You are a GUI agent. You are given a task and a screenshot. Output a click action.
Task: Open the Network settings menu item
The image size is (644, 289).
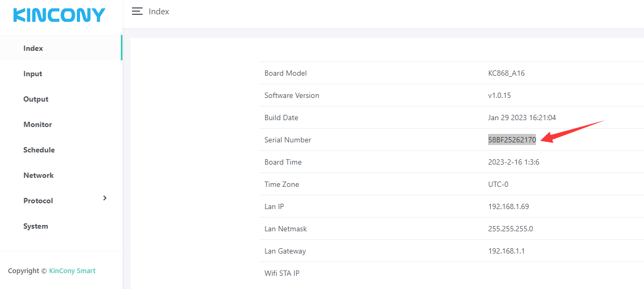click(39, 175)
